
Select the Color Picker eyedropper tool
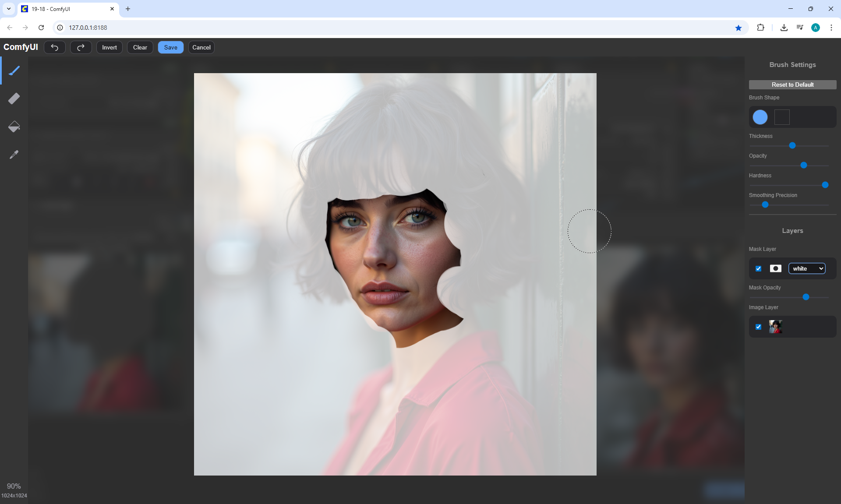point(14,155)
